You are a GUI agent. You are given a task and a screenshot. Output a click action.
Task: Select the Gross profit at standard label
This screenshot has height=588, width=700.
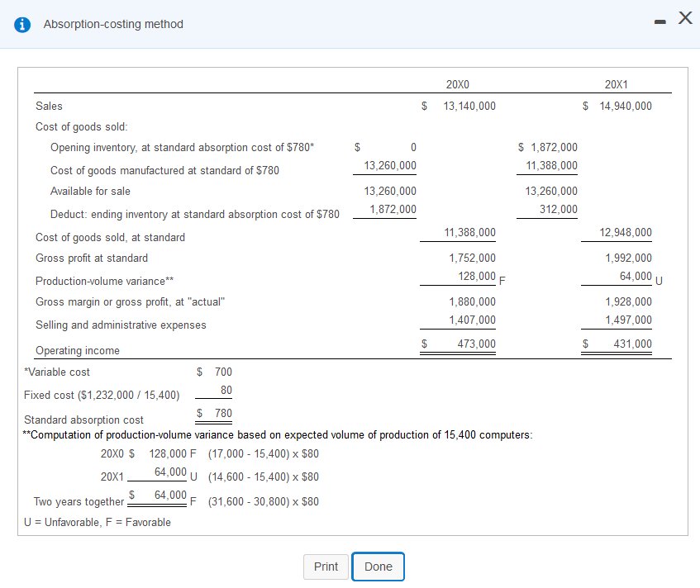(91, 258)
